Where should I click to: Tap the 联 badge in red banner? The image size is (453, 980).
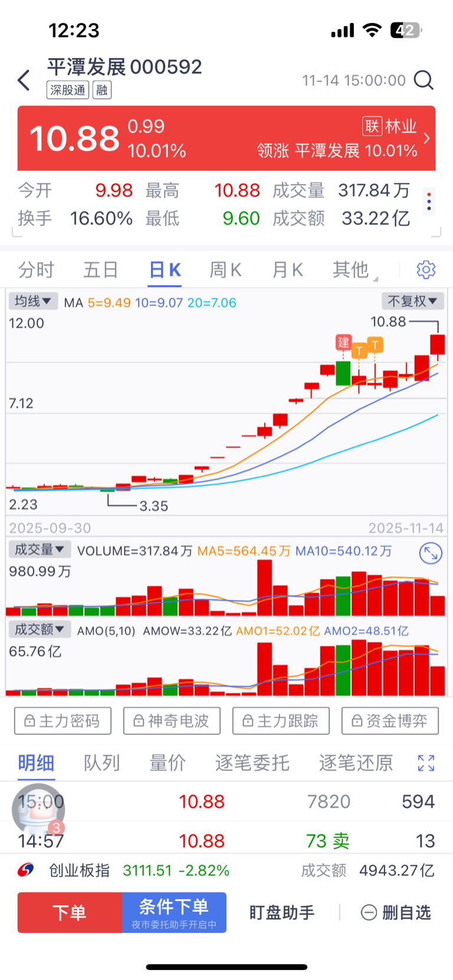(x=372, y=126)
